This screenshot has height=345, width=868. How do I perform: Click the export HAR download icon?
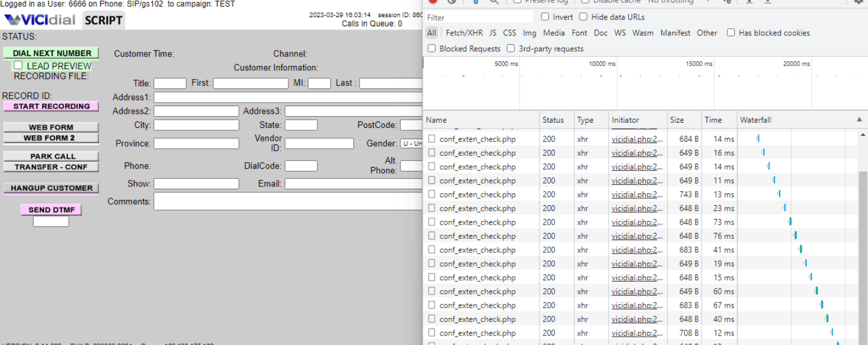point(768,2)
